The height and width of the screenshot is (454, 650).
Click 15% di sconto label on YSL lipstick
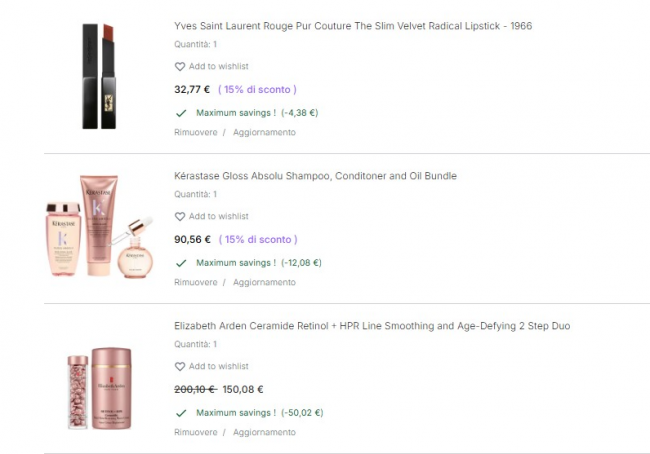click(x=257, y=89)
